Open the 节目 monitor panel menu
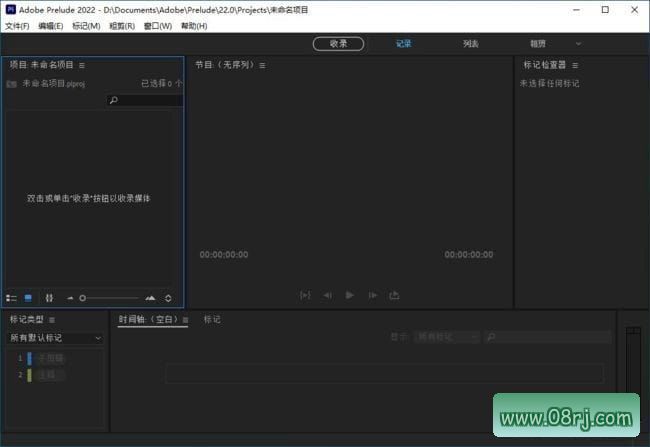 [262, 66]
